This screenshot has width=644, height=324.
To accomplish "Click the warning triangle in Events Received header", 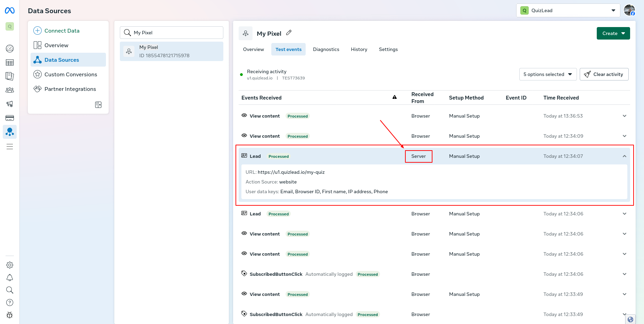I will tap(395, 97).
